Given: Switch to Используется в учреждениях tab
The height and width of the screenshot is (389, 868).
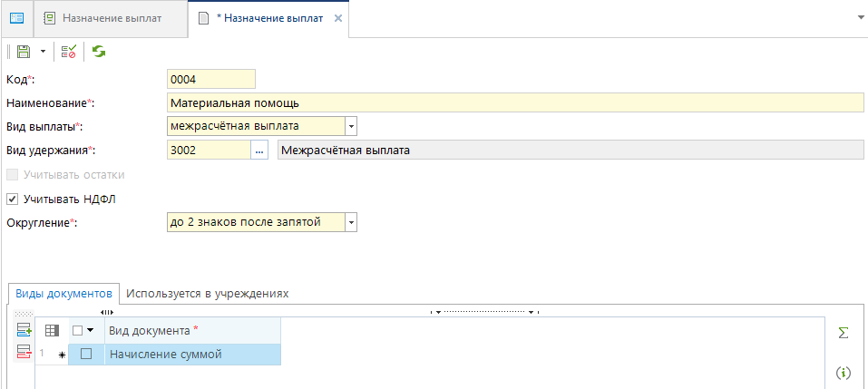Looking at the screenshot, I should [x=207, y=294].
